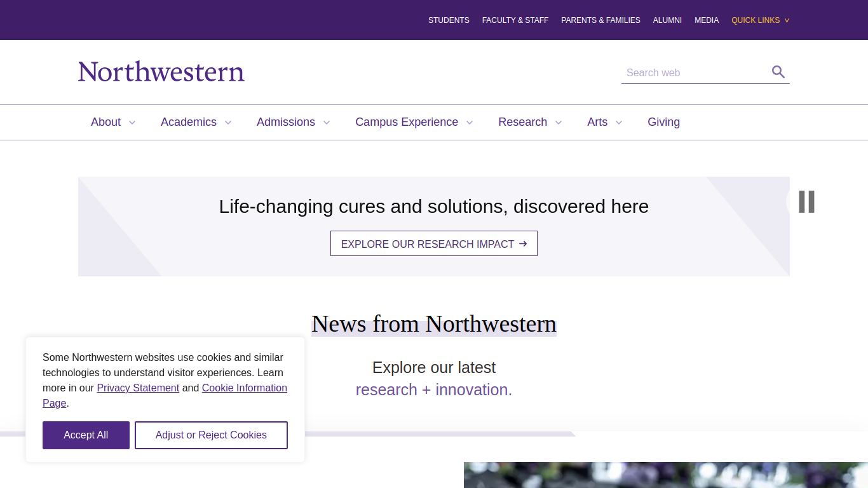The width and height of the screenshot is (868, 488).
Task: Open the Faculty & Staff link
Action: 515,20
